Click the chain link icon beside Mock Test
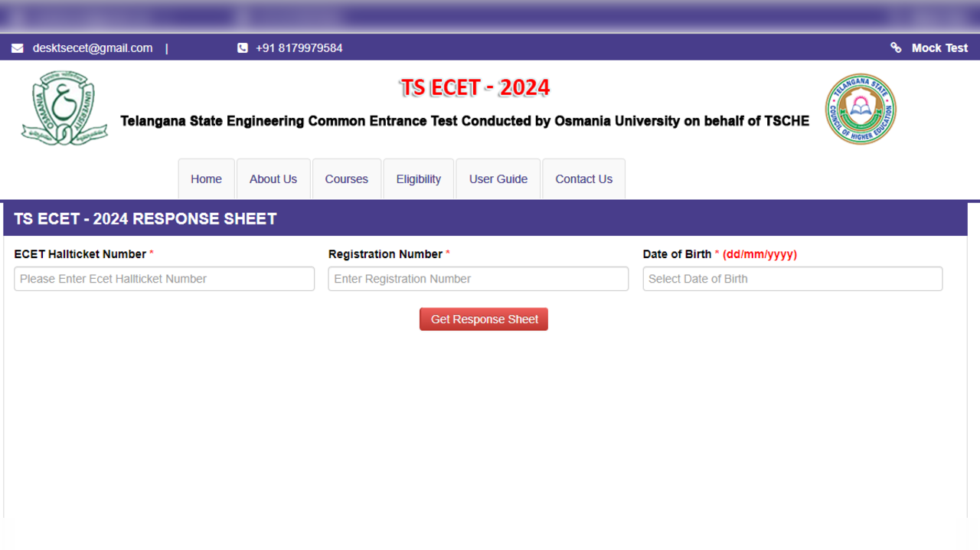The height and width of the screenshot is (550, 980). click(x=896, y=47)
